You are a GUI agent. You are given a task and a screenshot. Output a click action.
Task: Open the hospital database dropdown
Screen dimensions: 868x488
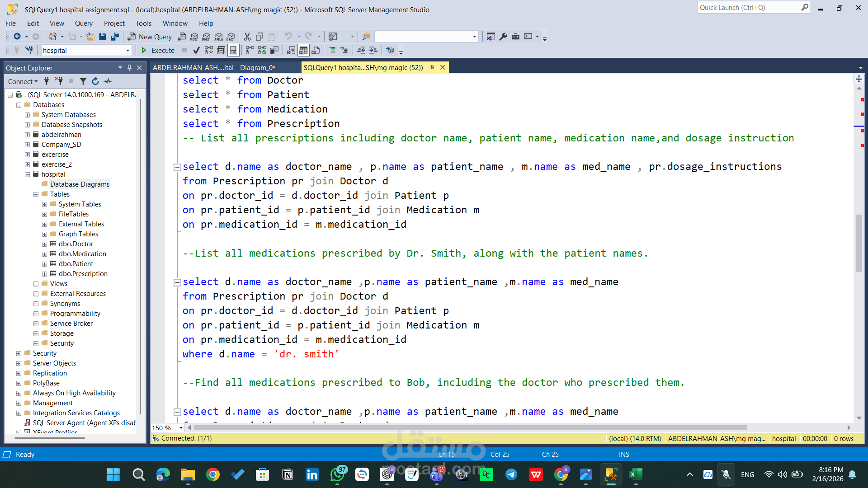[128, 51]
